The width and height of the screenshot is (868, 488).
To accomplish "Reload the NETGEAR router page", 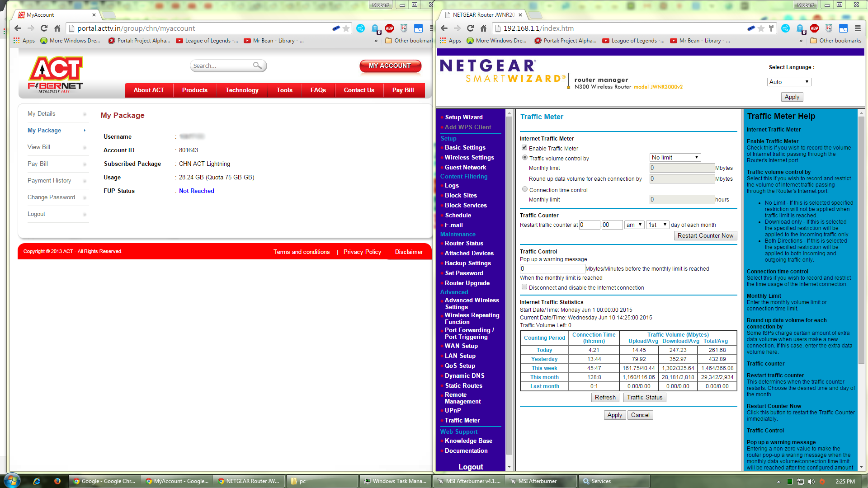I will coord(470,28).
